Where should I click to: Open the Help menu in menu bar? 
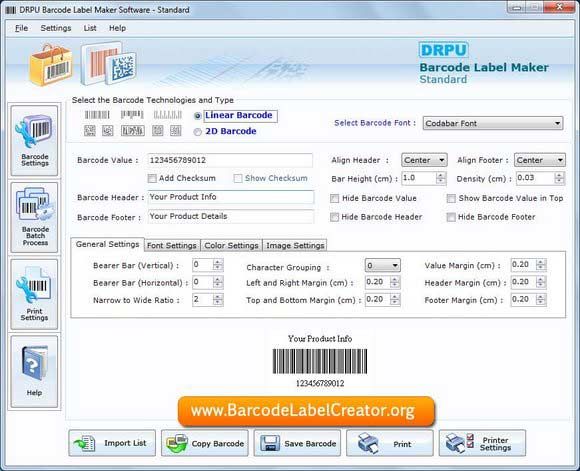(x=117, y=28)
